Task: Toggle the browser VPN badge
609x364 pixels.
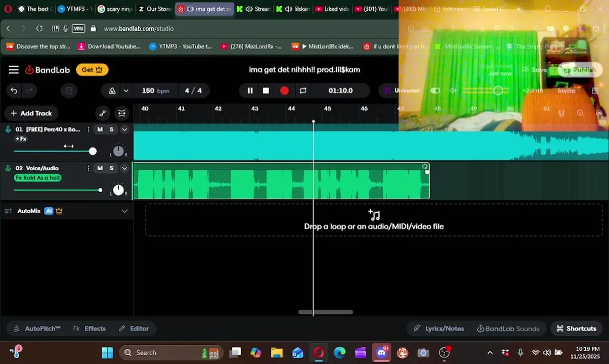Action: [x=78, y=29]
